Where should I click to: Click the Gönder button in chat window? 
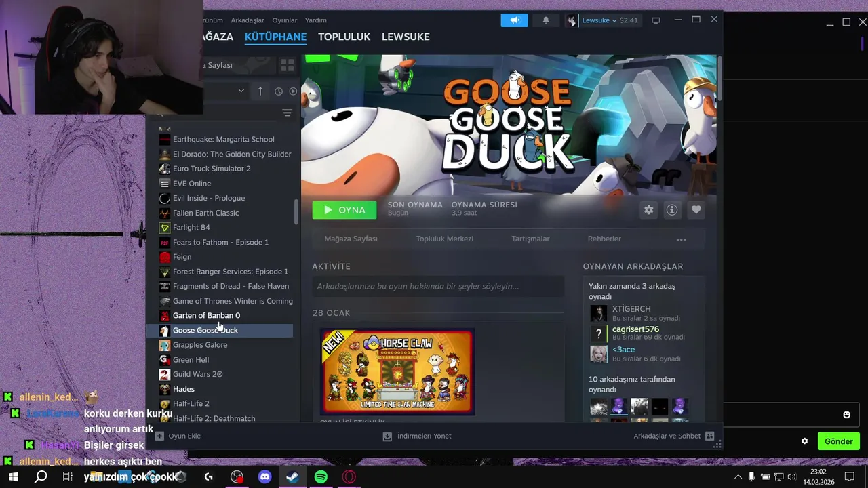pos(838,441)
